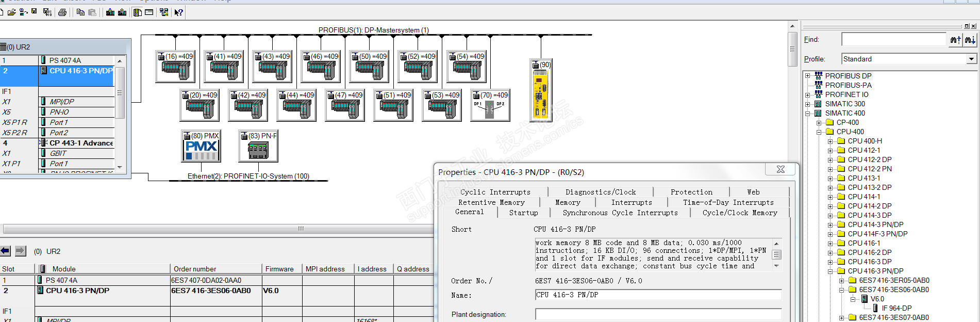
Task: Click the Name field in Properties dialog
Action: coord(658,295)
